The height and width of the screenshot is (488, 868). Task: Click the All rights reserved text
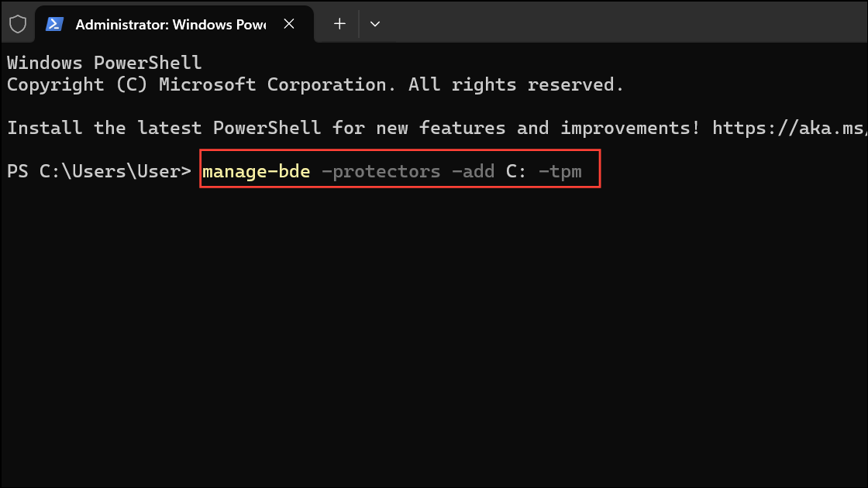(x=516, y=84)
